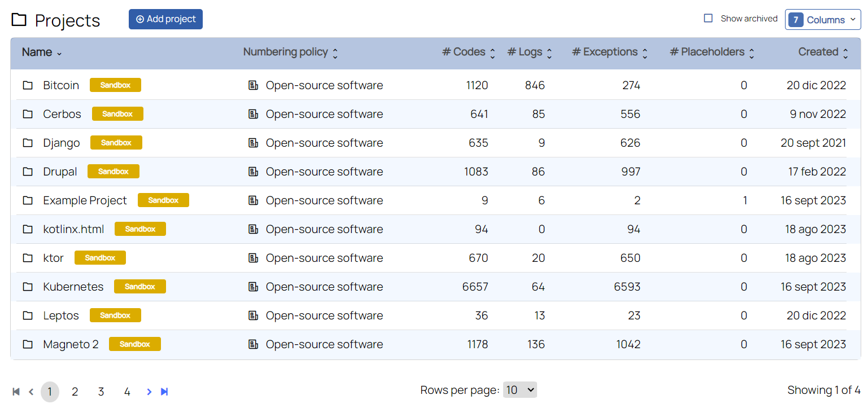The height and width of the screenshot is (408, 868).
Task: Select page 2 in pagination
Action: tap(75, 392)
